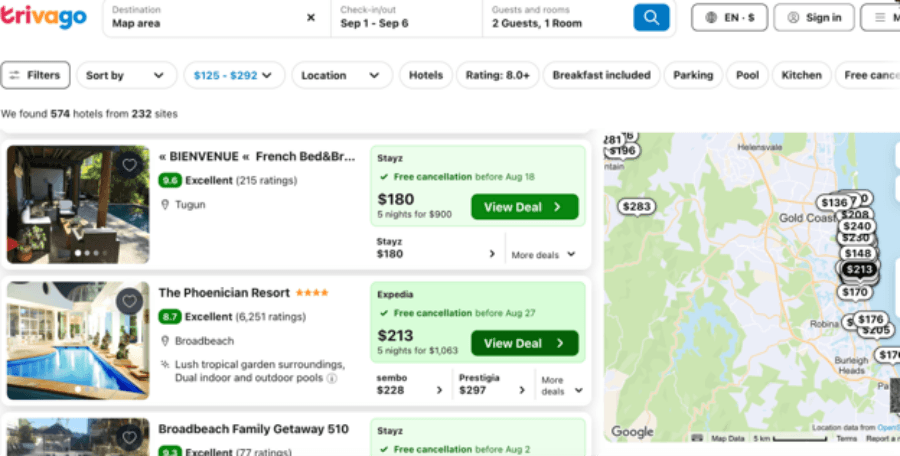Viewport: 900px width, 456px height.
Task: Expand the Sort by dropdown
Action: coord(126,75)
